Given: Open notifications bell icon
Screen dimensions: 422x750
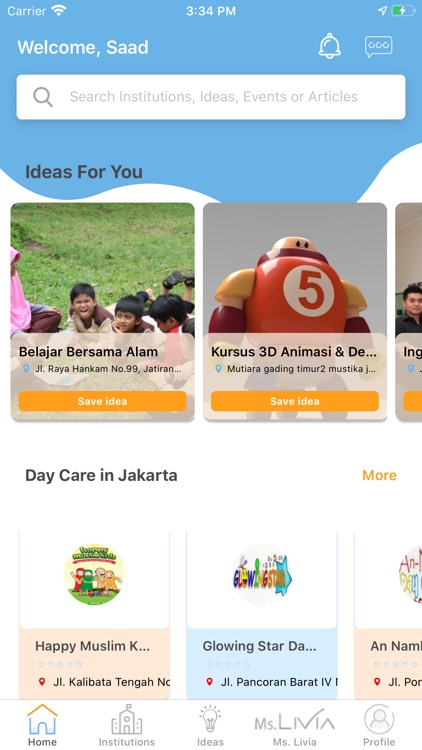Looking at the screenshot, I should pyautogui.click(x=330, y=46).
